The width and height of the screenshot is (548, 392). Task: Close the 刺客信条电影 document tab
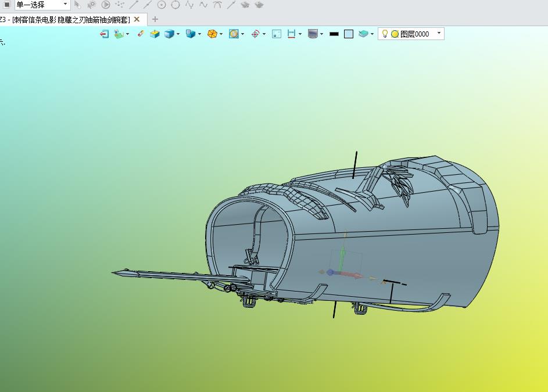tap(137, 19)
